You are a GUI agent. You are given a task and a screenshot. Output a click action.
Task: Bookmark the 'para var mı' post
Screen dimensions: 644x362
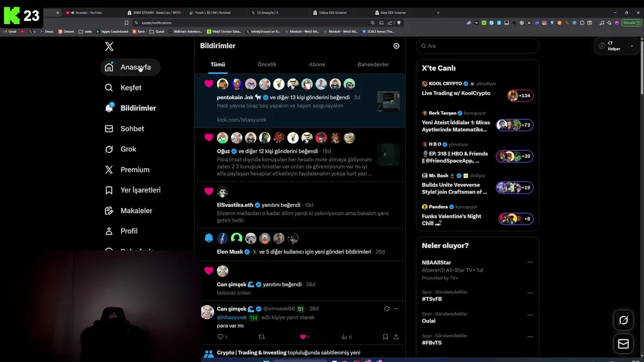(385, 337)
